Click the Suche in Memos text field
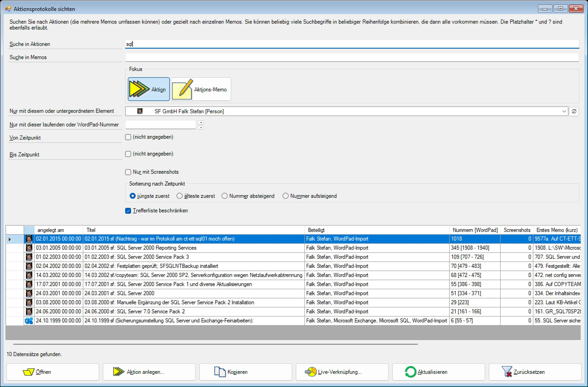 pos(352,57)
